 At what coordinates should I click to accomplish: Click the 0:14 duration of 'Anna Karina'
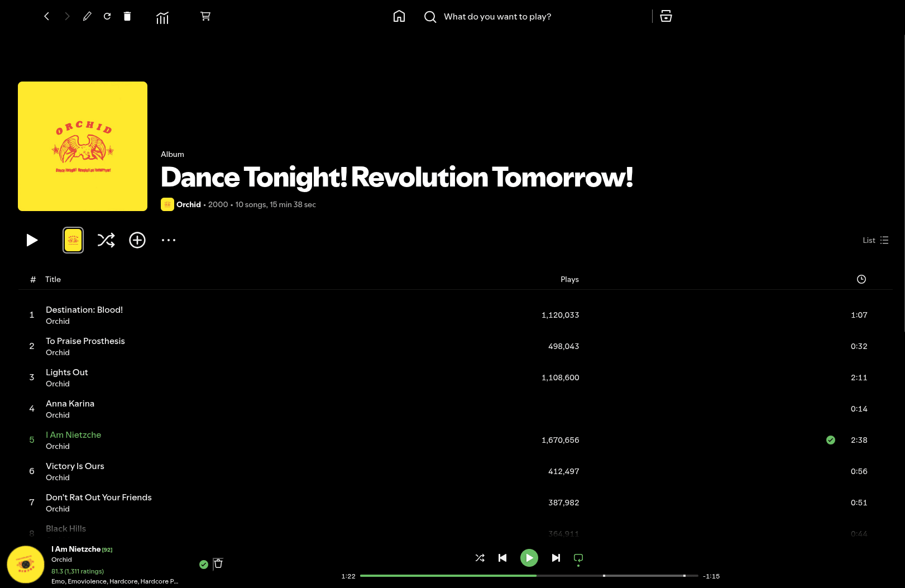[859, 409]
